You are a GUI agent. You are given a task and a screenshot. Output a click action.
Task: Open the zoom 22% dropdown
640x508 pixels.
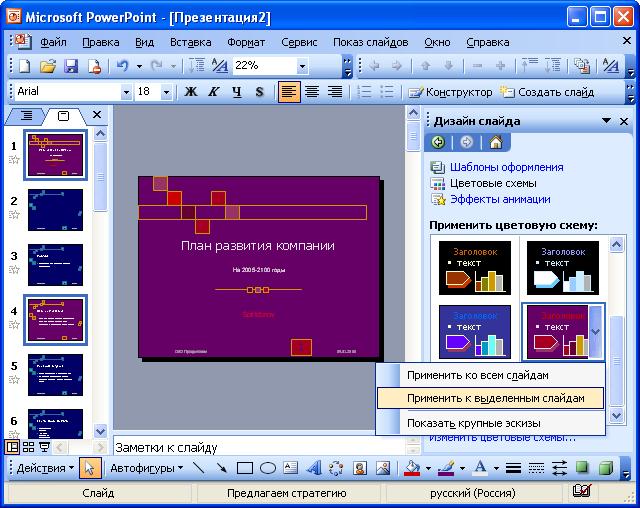[x=302, y=66]
